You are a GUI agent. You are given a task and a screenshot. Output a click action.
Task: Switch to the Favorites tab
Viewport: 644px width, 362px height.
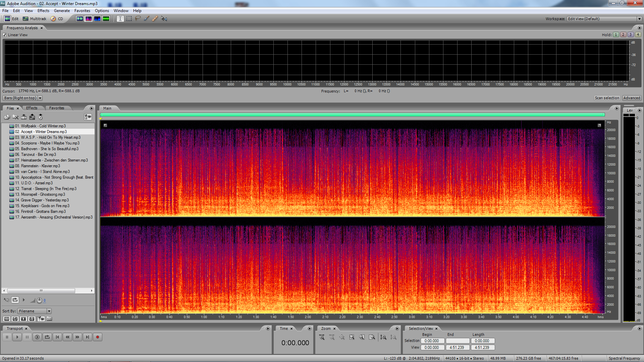(56, 108)
